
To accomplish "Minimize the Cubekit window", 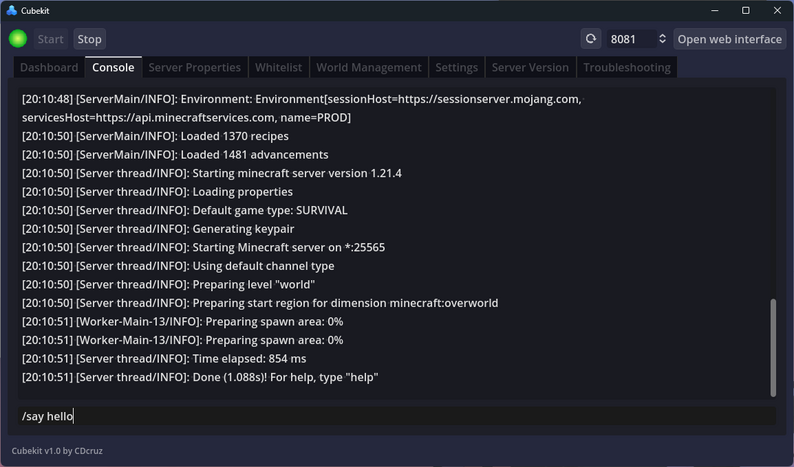I will coord(714,10).
